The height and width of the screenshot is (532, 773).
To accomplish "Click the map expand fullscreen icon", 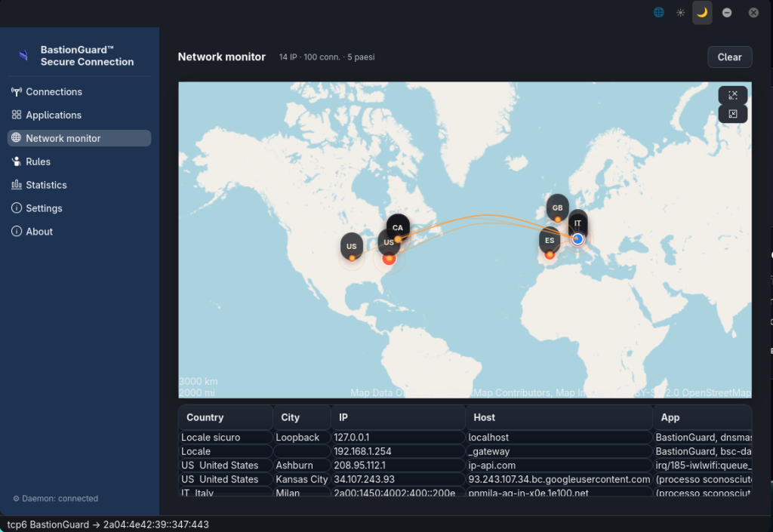I will click(732, 114).
